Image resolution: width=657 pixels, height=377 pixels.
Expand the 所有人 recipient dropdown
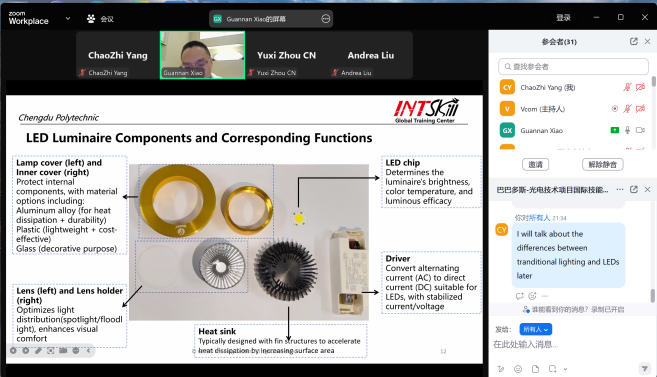click(535, 329)
